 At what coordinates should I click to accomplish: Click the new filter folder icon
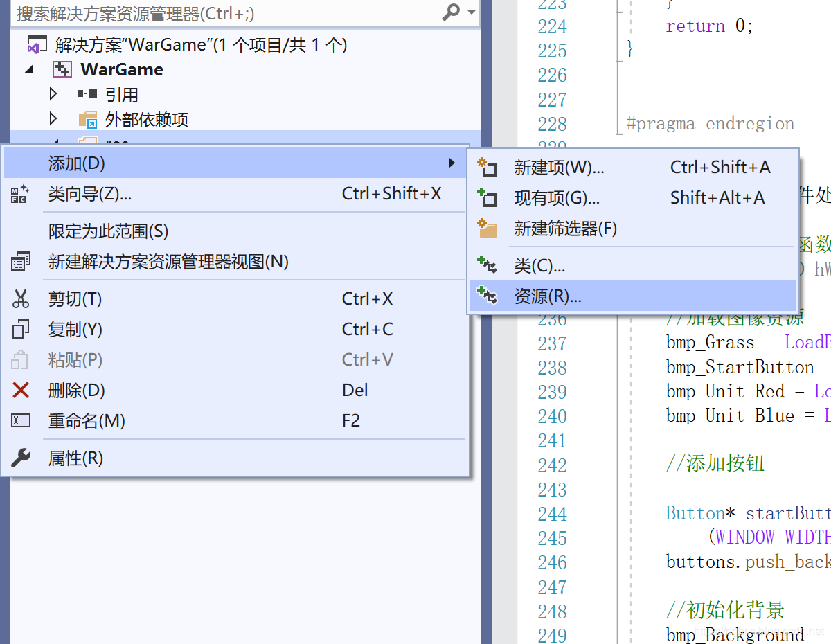pyautogui.click(x=488, y=228)
